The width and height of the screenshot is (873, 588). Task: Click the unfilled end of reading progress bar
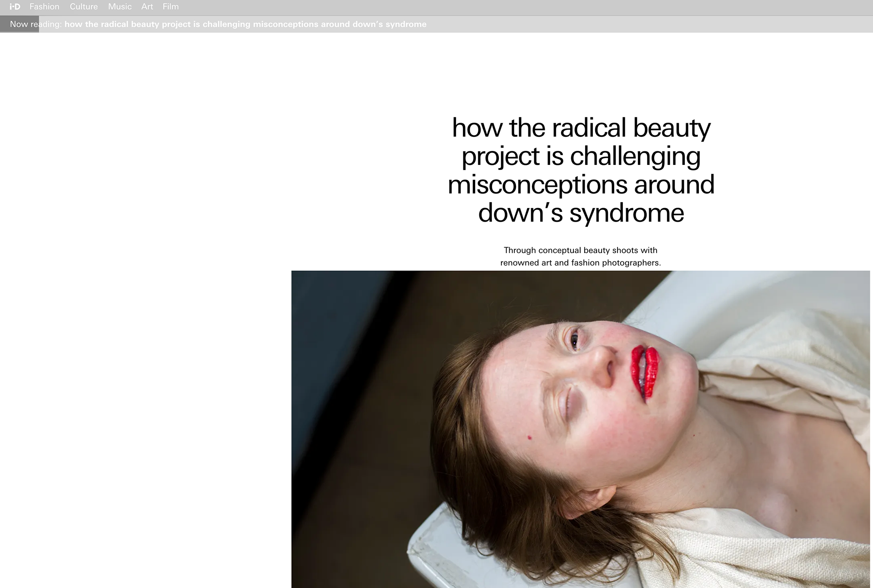point(682,24)
